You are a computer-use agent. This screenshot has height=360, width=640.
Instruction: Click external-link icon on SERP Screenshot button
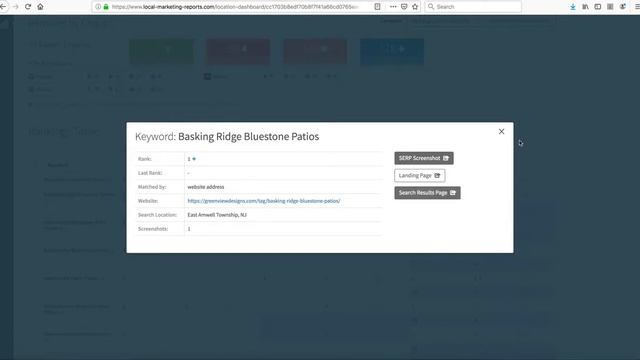point(446,158)
